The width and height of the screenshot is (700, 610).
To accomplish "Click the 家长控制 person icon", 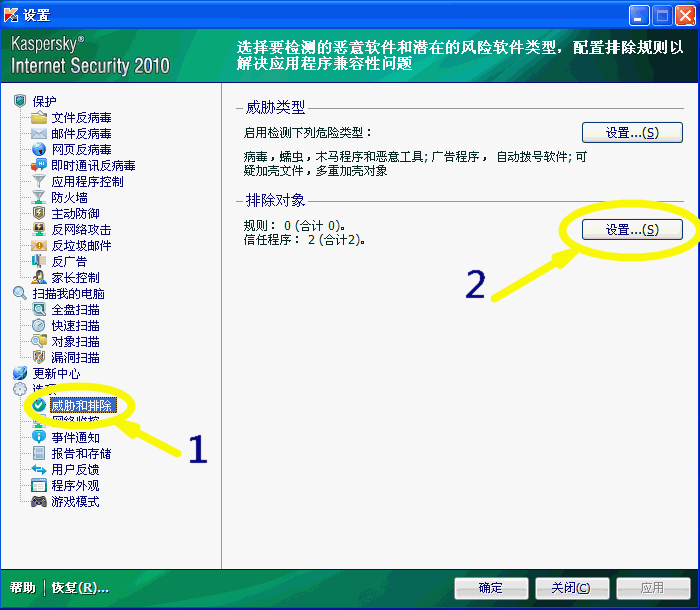I will coord(39,277).
